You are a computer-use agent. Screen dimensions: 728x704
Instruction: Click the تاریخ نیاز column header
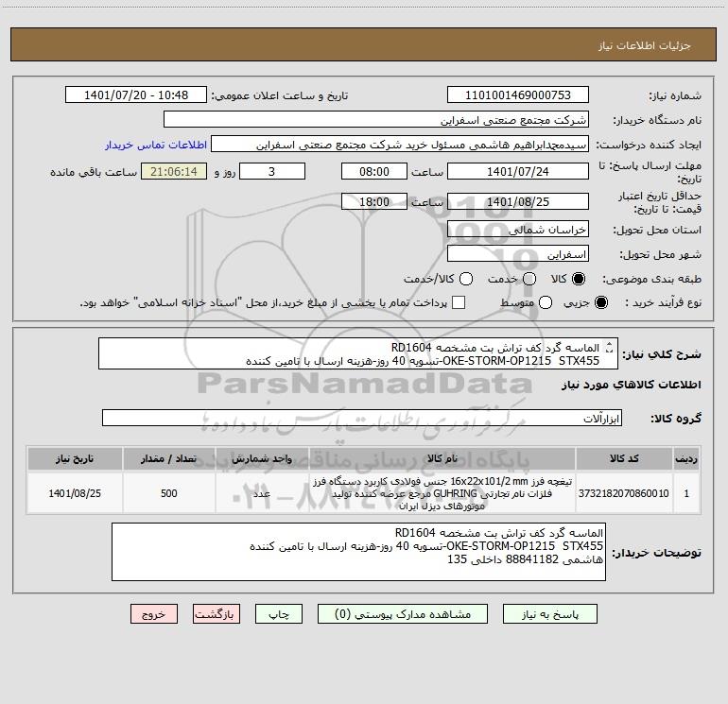75,458
